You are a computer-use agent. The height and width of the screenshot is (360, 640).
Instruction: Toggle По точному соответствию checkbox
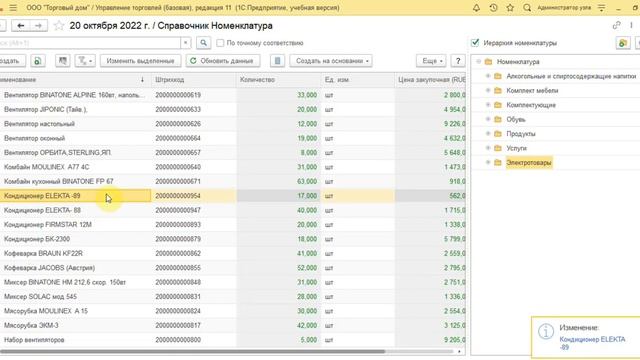220,43
